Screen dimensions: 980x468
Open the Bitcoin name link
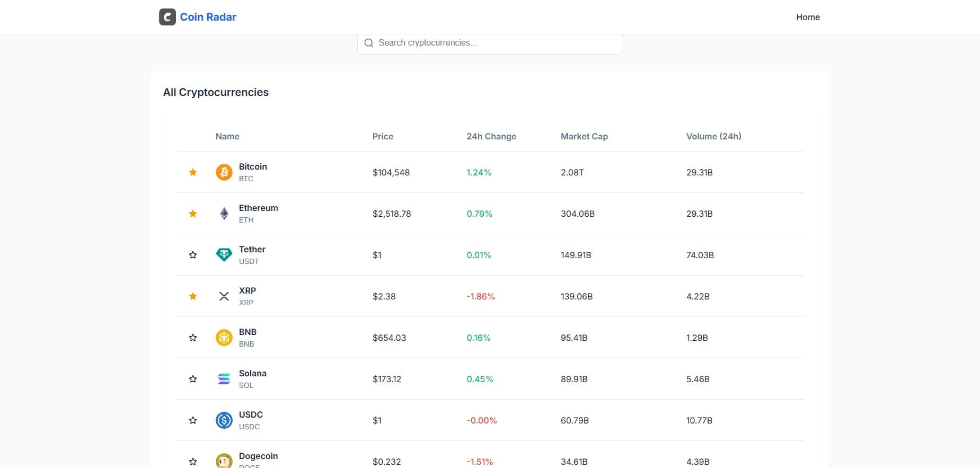click(x=253, y=166)
